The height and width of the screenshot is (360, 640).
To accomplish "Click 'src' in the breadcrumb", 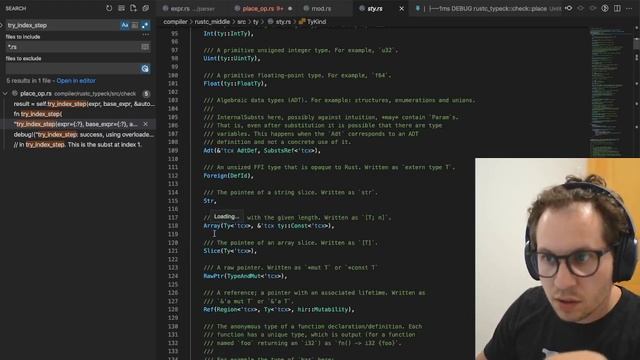I will (x=242, y=22).
